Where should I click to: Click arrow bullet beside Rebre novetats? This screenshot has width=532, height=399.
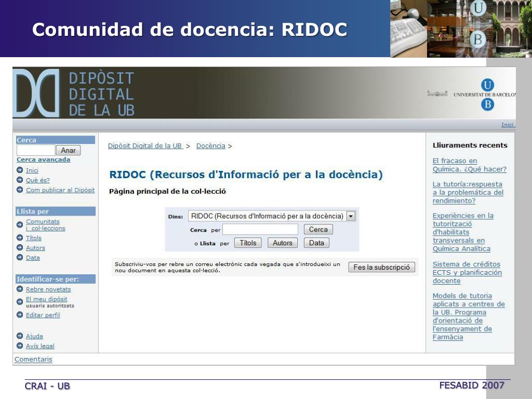tap(20, 289)
